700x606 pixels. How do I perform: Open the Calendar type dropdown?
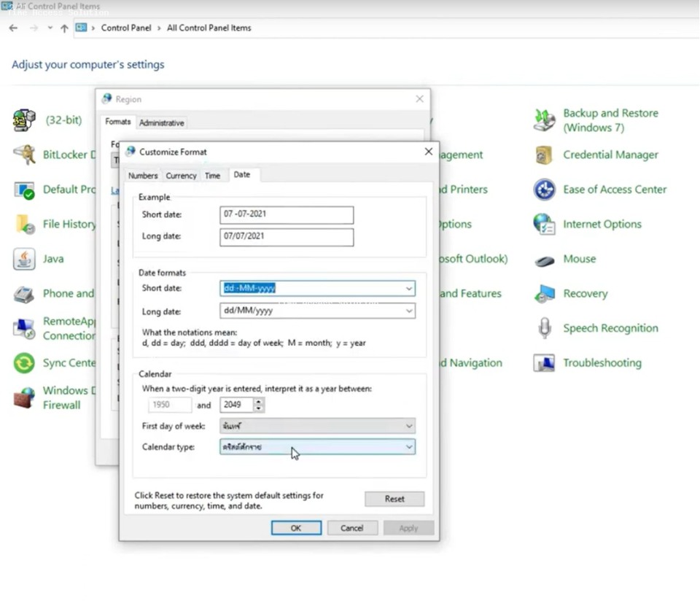408,447
